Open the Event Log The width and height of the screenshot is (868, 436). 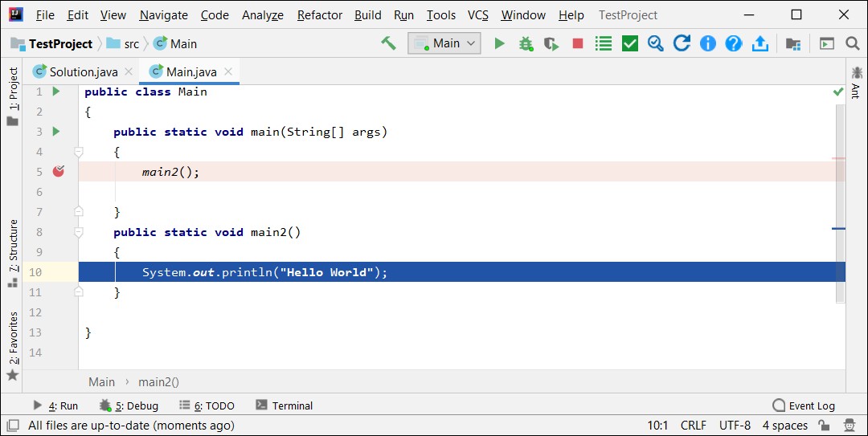tap(804, 405)
